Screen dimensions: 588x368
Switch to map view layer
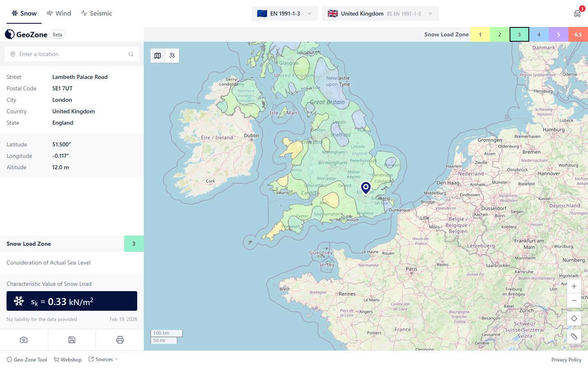158,56
